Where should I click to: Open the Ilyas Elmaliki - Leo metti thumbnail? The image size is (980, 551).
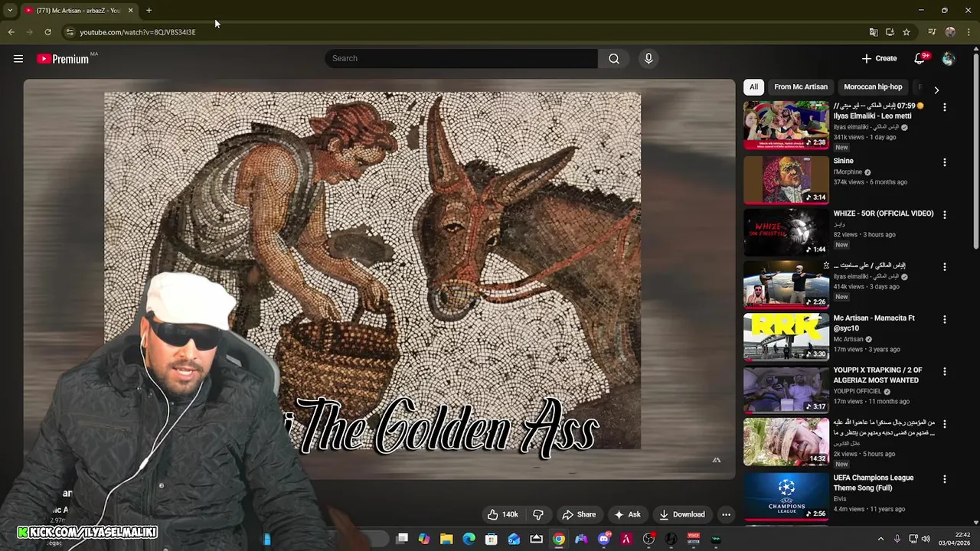click(x=786, y=126)
